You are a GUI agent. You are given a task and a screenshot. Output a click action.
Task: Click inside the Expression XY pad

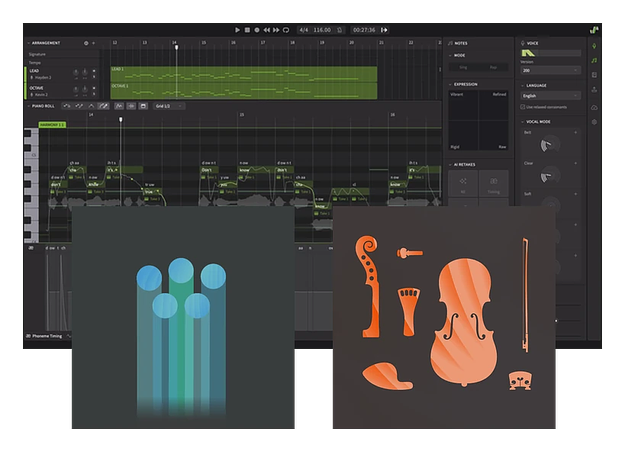(x=478, y=120)
